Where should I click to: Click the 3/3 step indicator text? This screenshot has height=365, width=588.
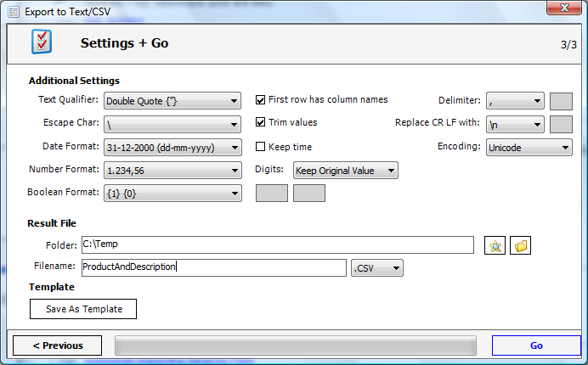568,45
